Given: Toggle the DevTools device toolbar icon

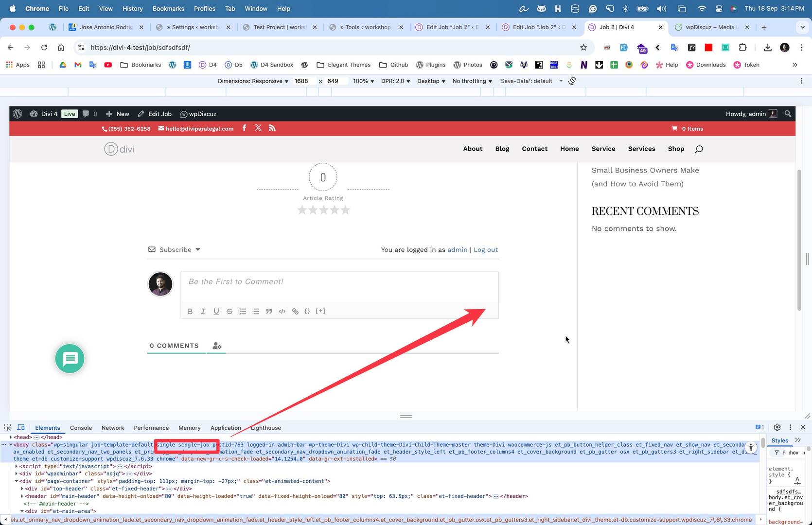Looking at the screenshot, I should coord(21,427).
